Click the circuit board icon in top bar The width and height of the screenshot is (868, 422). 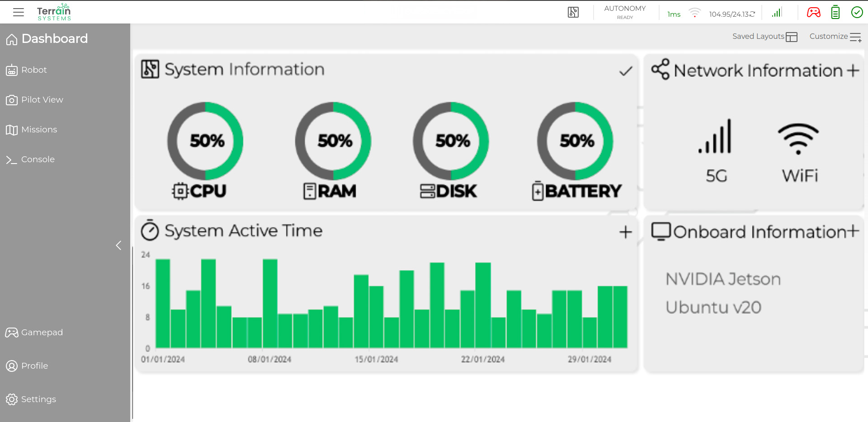(x=573, y=12)
